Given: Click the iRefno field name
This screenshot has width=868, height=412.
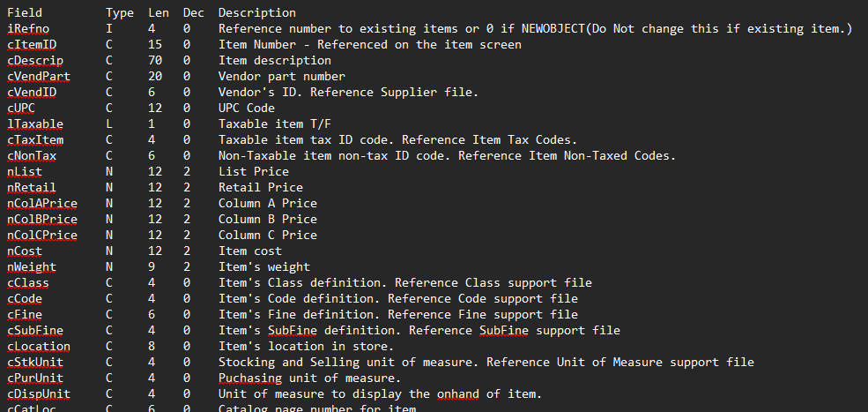Looking at the screenshot, I should click(x=25, y=28).
